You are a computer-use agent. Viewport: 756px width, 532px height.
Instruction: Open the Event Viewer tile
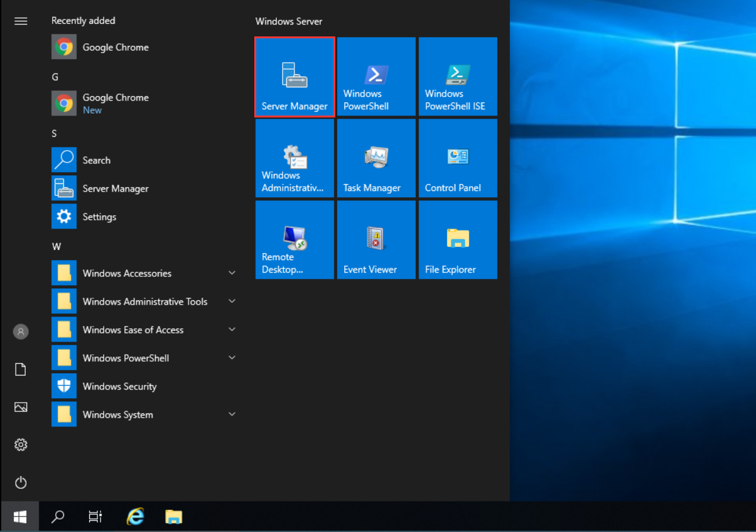pos(376,240)
